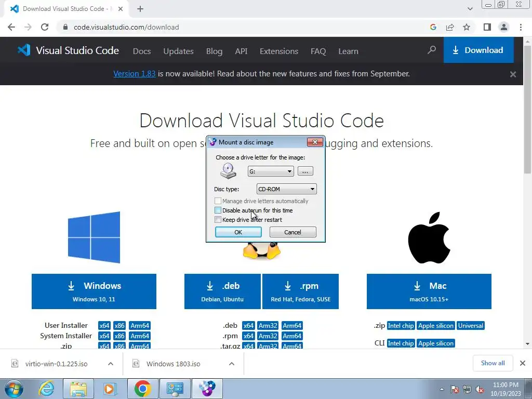Open the Disc type CD-ROM dropdown
Image resolution: width=532 pixels, height=399 pixels.
287,189
